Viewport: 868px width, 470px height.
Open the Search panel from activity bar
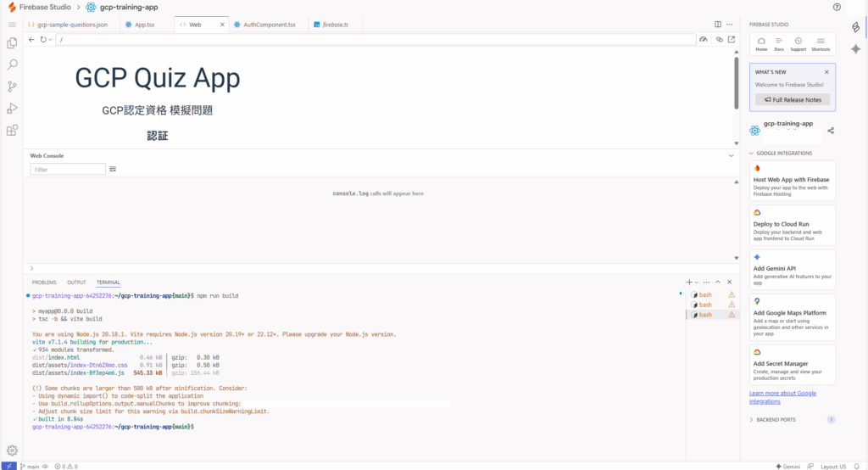coord(12,64)
